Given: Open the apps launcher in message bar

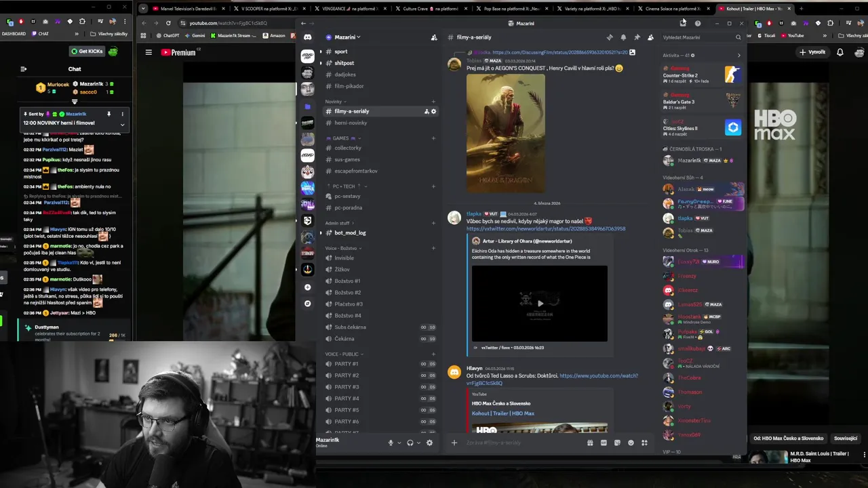Looking at the screenshot, I should click(644, 443).
